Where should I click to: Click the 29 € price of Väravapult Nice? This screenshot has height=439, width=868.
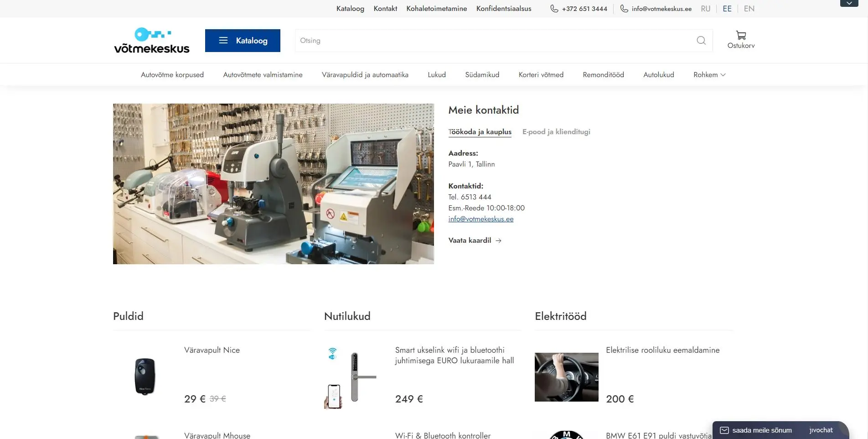pyautogui.click(x=195, y=399)
